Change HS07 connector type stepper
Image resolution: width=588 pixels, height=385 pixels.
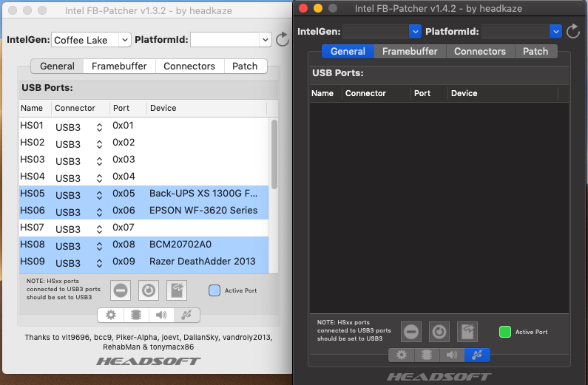pos(99,229)
